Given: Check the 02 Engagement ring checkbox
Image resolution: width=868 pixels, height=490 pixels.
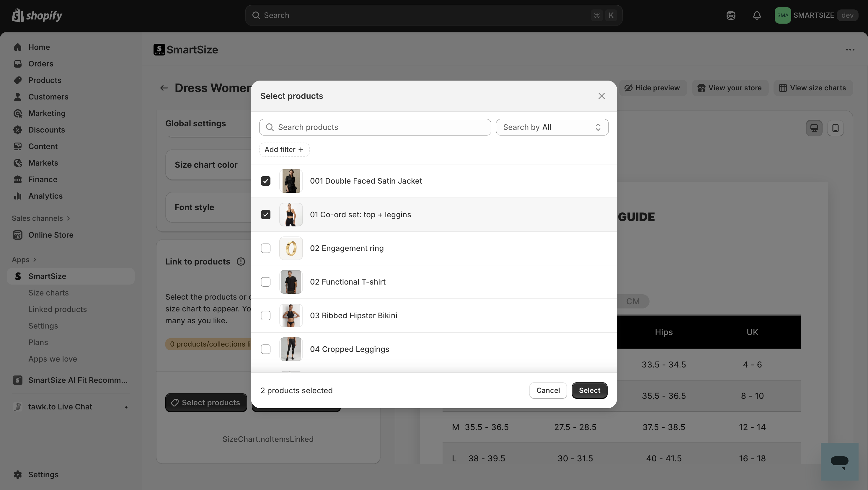Looking at the screenshot, I should click(x=265, y=248).
